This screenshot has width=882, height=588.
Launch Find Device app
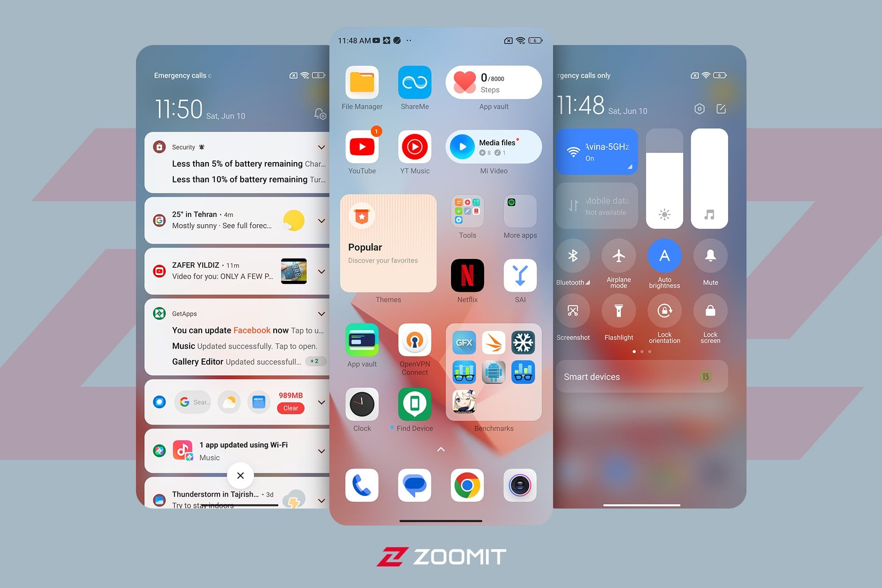coord(414,404)
